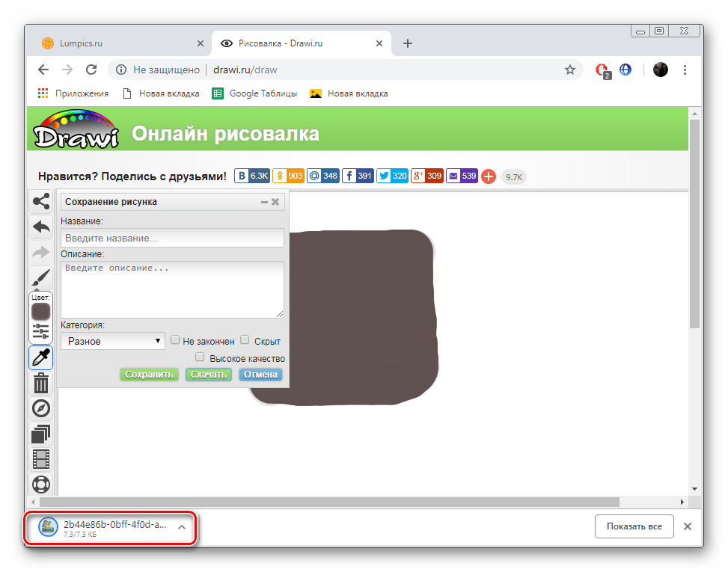Select the eyedropper tool
728x572 pixels.
41,358
